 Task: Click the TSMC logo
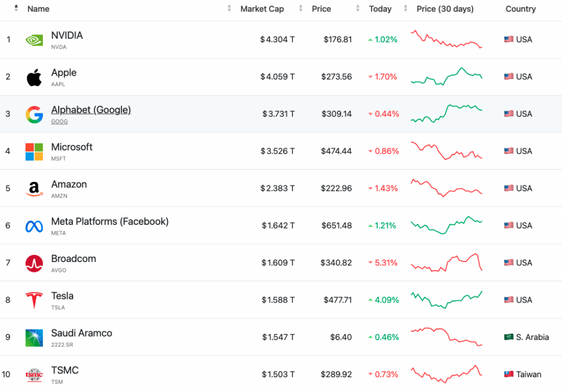click(x=33, y=374)
